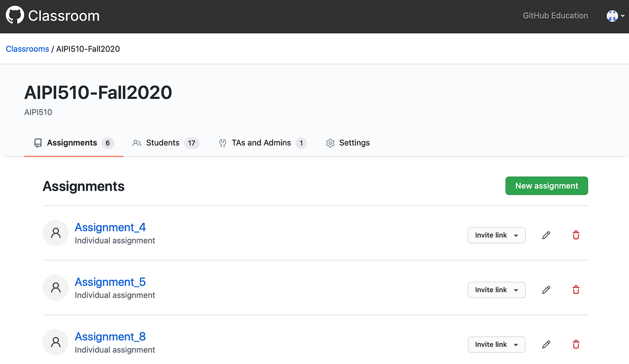Open the GitHub Education link
Viewport: 629px width, 364px height.
click(555, 15)
